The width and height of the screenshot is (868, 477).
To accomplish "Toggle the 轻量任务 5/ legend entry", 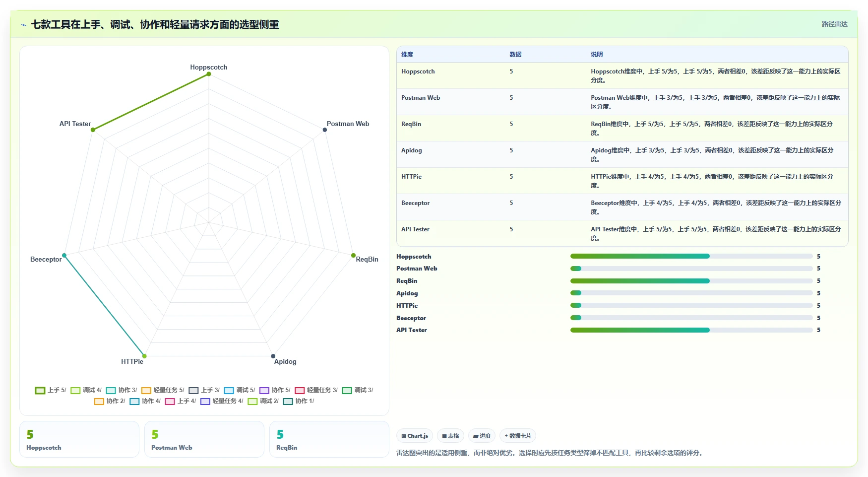I will pyautogui.click(x=163, y=390).
